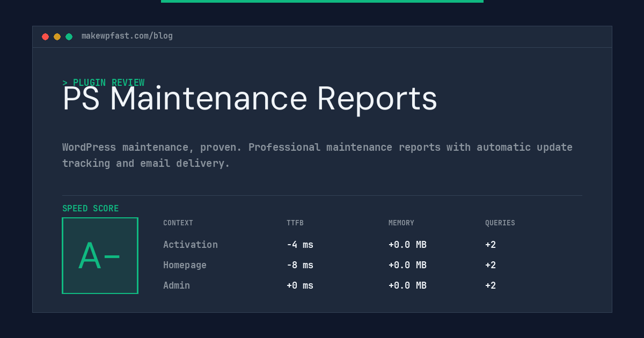The width and height of the screenshot is (644, 338).
Task: Click the description starting 'WordPress maintenance, proven'
Action: [x=317, y=155]
